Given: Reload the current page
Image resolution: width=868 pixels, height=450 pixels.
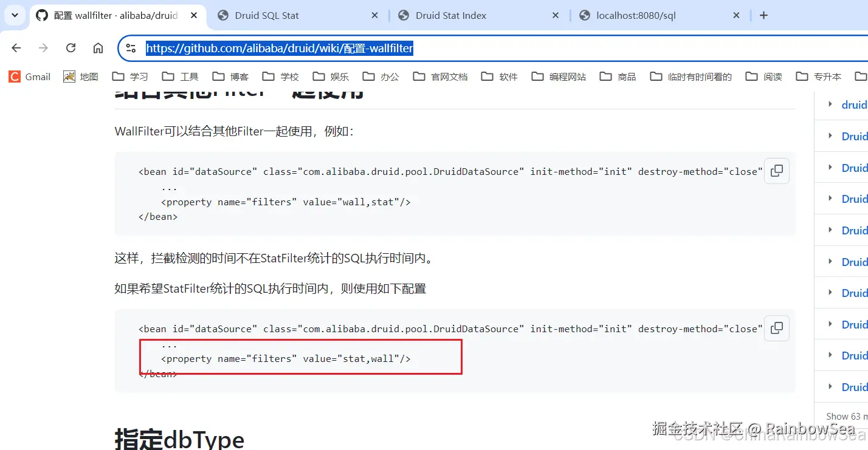Looking at the screenshot, I should pyautogui.click(x=71, y=48).
